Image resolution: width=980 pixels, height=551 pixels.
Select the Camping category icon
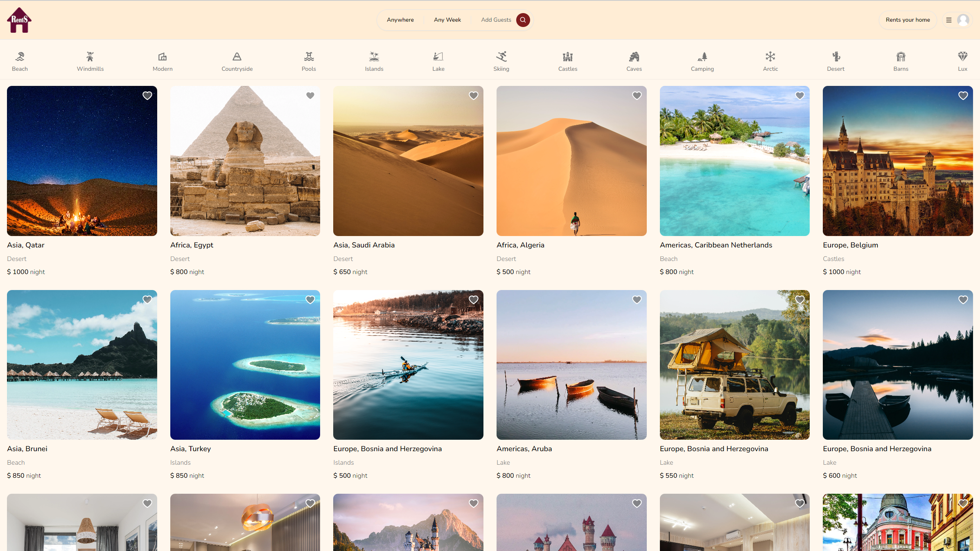(702, 56)
